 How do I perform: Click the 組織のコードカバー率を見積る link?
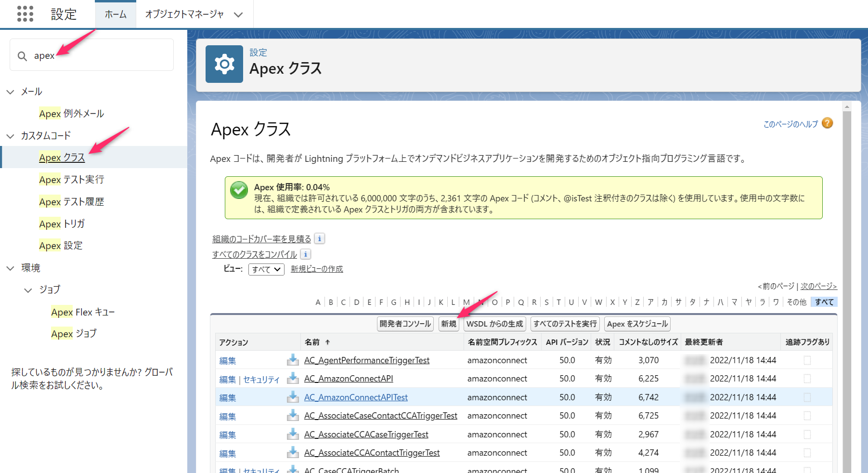[262, 239]
